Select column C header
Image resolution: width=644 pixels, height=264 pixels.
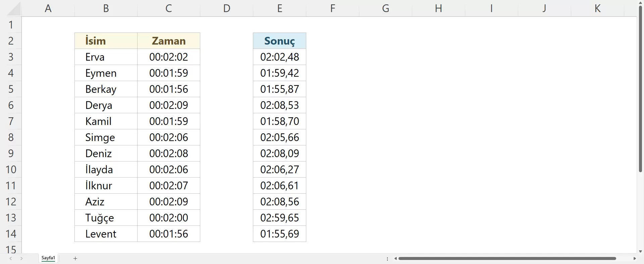(168, 8)
